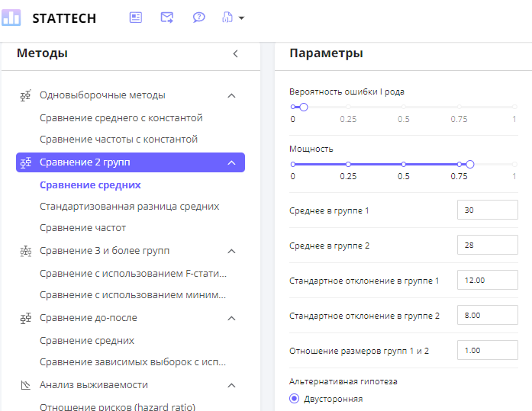Open the document file dropdown in header
This screenshot has height=411, width=532.
[233, 18]
